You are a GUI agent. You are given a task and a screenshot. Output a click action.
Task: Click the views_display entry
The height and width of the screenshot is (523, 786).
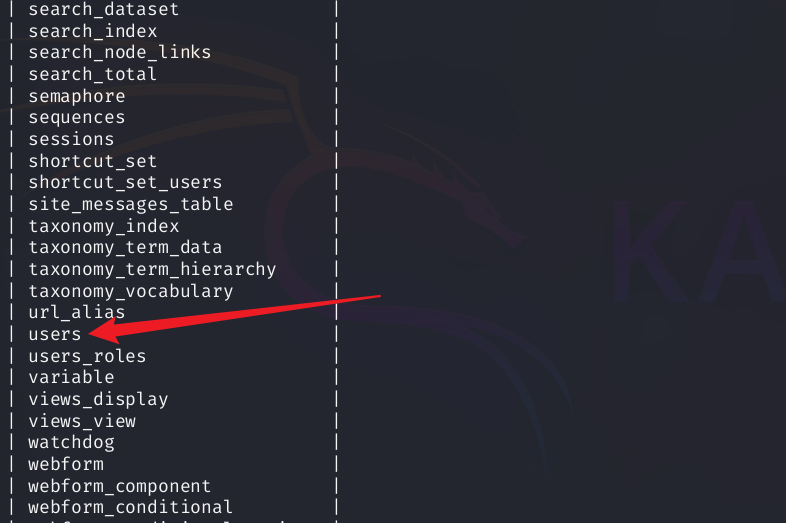[x=98, y=399]
